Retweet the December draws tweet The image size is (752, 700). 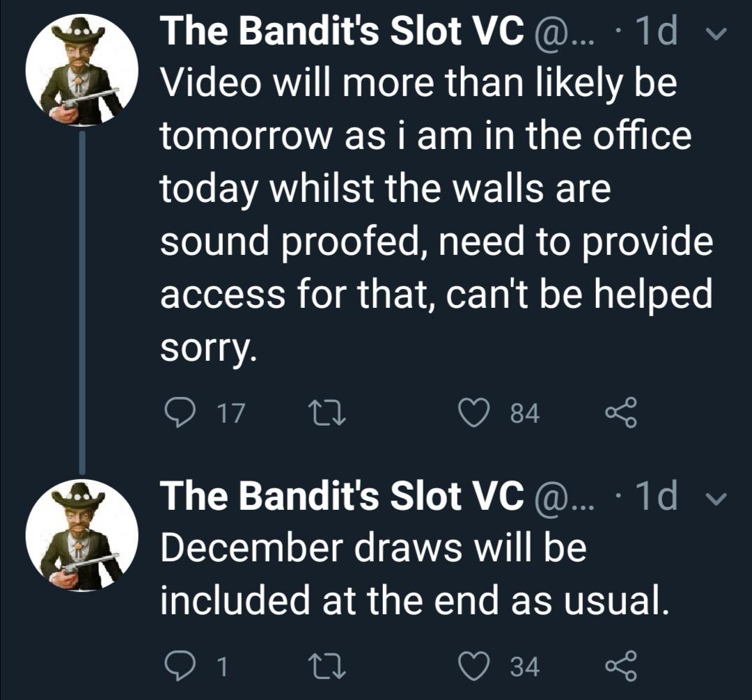click(327, 667)
